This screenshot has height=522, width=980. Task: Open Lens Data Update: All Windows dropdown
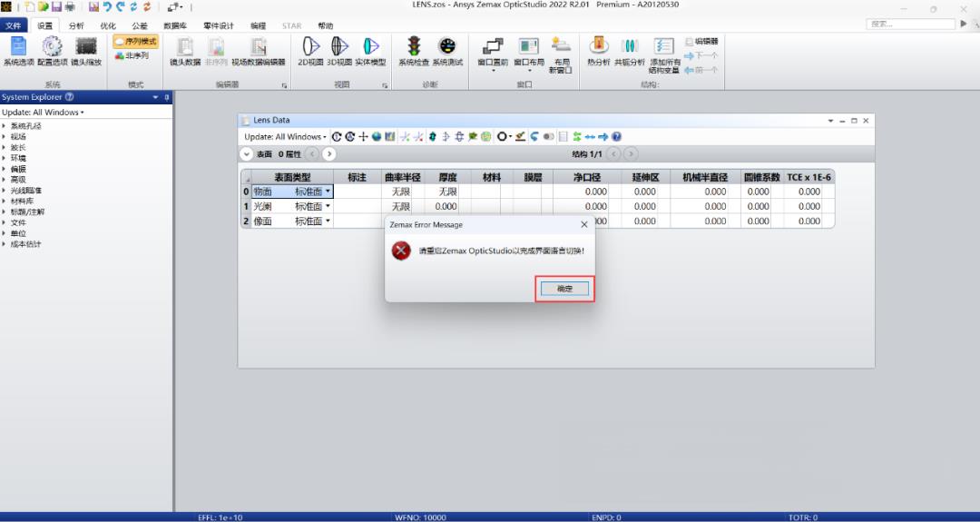[286, 136]
